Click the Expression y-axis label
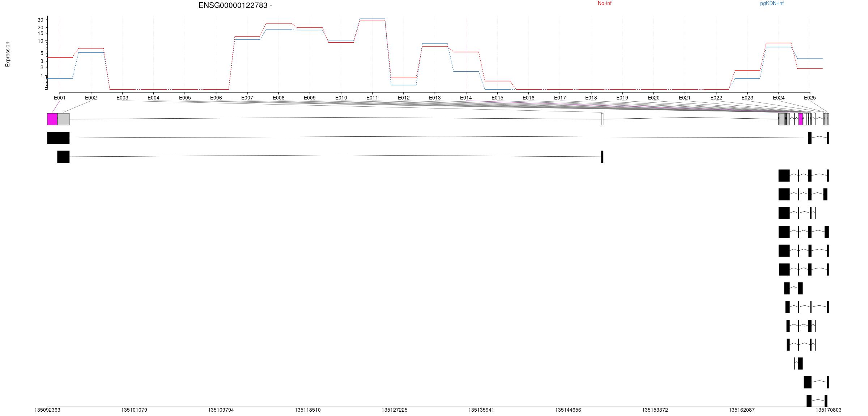 8,54
